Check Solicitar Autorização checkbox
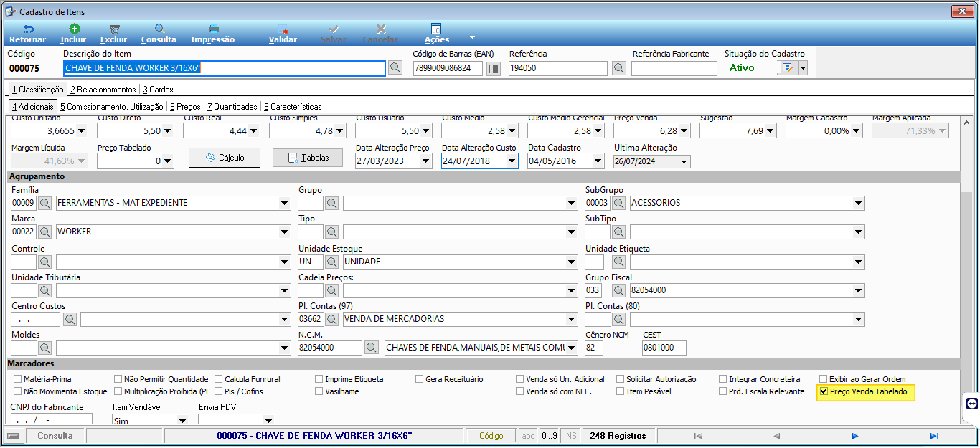980x448 pixels. 621,379
